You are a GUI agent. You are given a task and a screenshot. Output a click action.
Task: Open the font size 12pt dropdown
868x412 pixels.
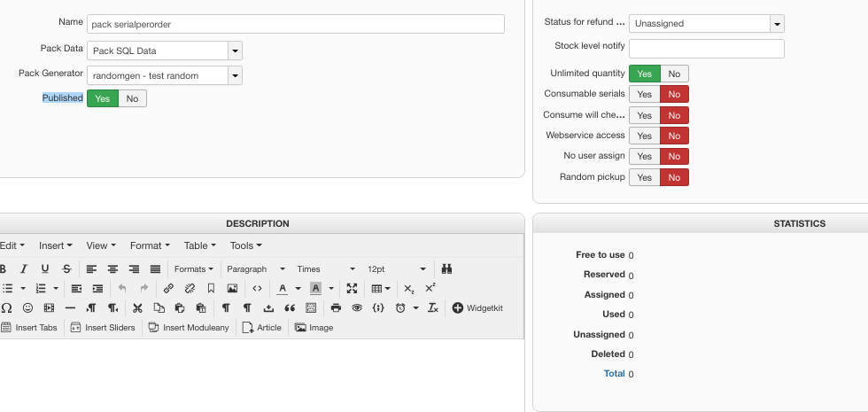pos(397,268)
